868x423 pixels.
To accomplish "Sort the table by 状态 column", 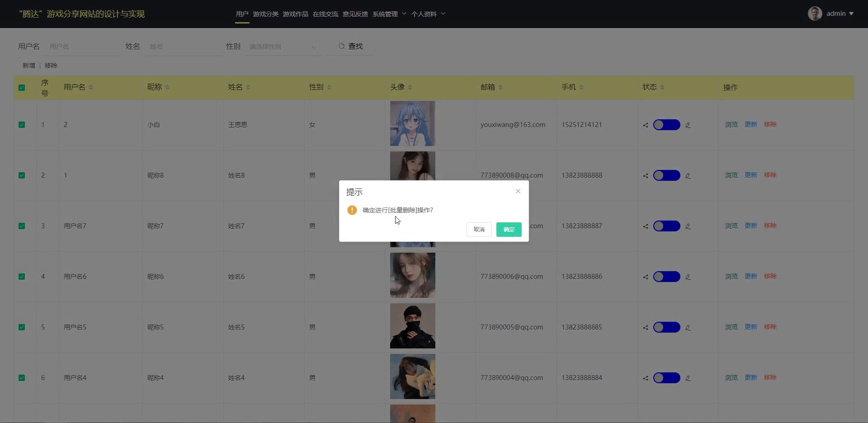I will [662, 87].
